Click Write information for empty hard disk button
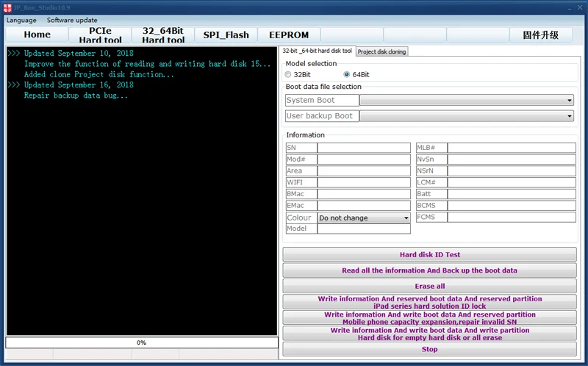588x366 pixels. [x=429, y=334]
